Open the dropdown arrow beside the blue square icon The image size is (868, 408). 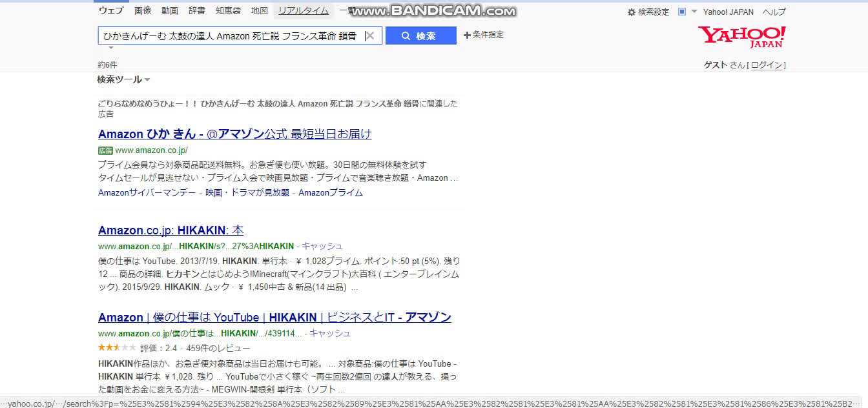click(x=694, y=12)
